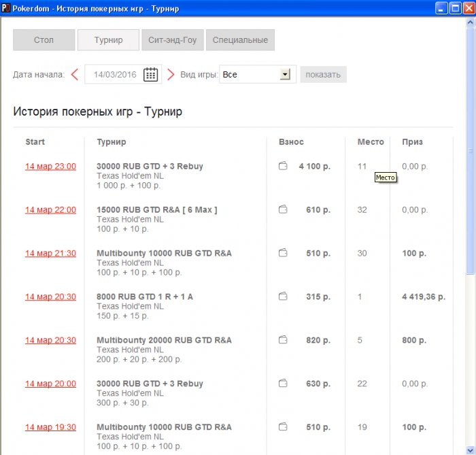Click wallet icon in the 14 мар 19:30 row
This screenshot has height=455, width=476.
pos(283,426)
